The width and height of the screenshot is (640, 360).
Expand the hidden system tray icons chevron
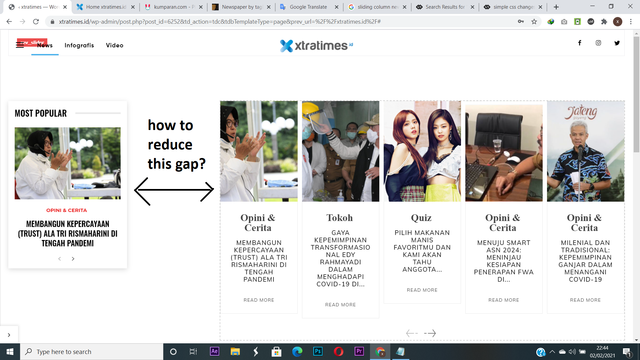coord(552,352)
